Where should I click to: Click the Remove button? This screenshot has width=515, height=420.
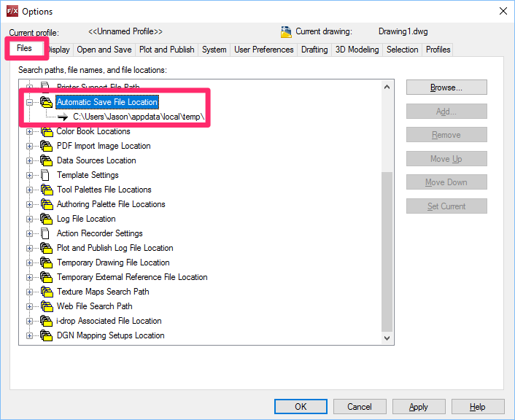click(x=446, y=135)
